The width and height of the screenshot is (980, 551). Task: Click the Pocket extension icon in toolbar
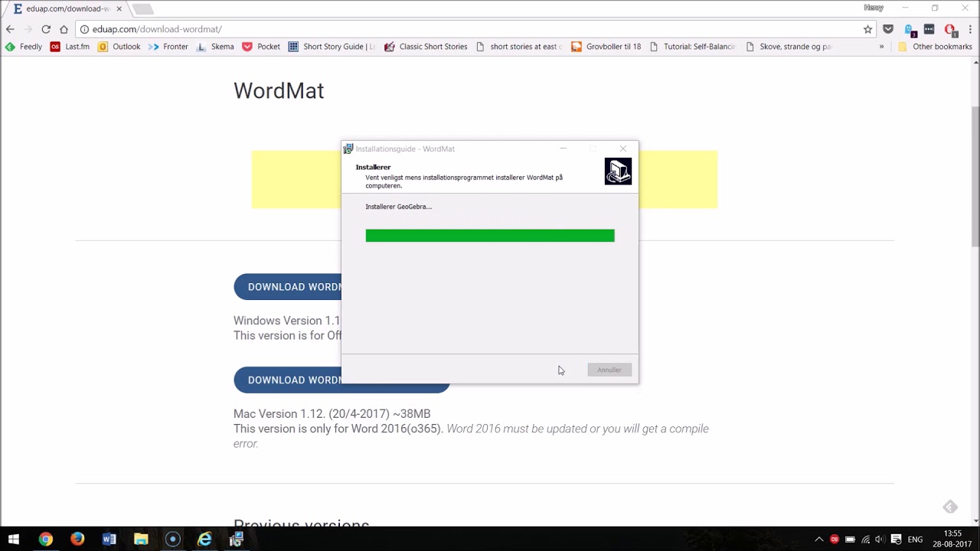click(x=888, y=29)
